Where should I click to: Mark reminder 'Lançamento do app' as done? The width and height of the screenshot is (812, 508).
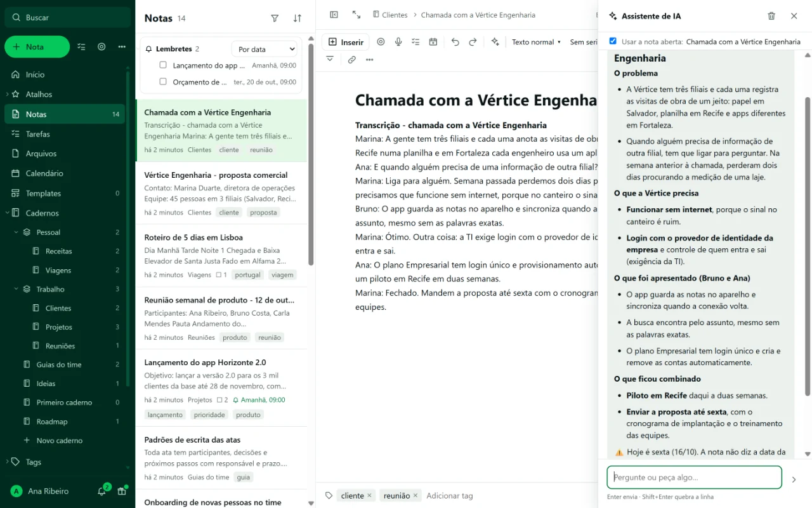coord(163,65)
